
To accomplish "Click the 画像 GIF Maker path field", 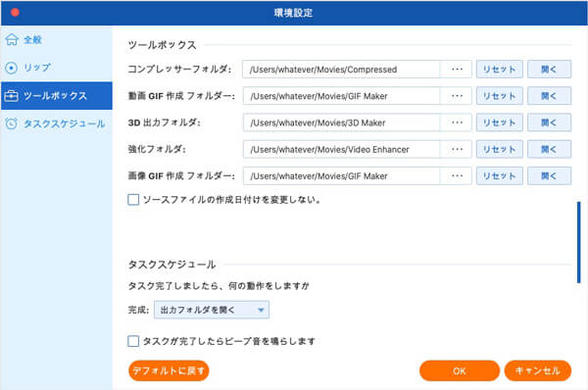I will 341,175.
